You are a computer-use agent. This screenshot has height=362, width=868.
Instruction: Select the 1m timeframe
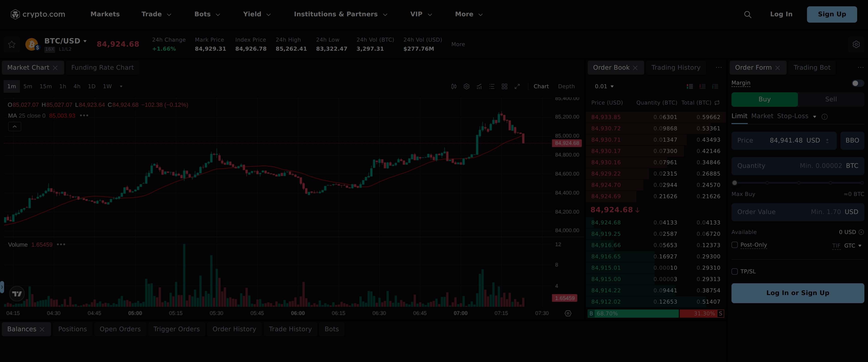pyautogui.click(x=12, y=86)
